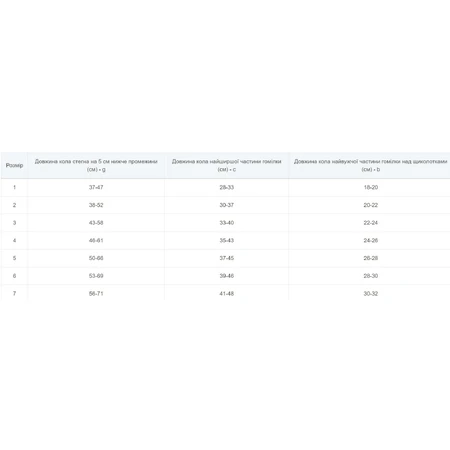Select the "37-47" thigh value cell

tap(96, 187)
